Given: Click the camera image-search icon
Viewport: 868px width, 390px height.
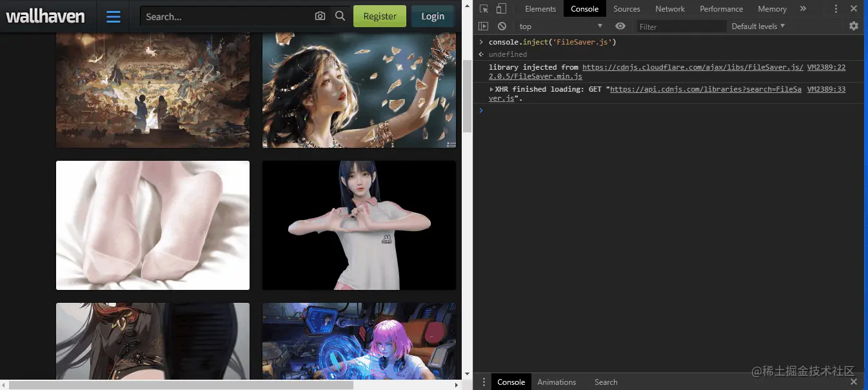Looking at the screenshot, I should pos(320,16).
